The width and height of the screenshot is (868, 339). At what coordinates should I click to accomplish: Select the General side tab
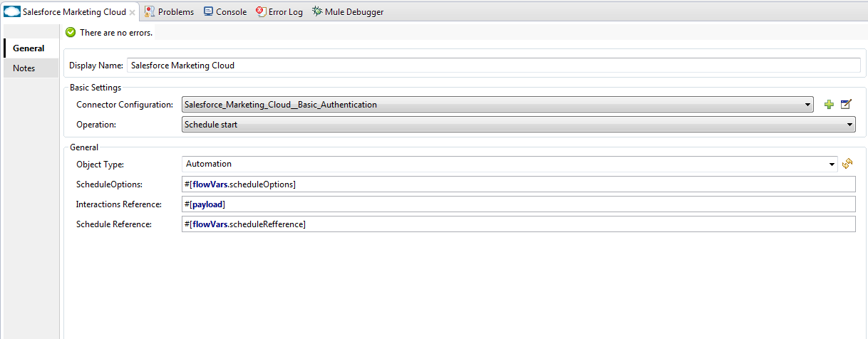[x=29, y=48]
